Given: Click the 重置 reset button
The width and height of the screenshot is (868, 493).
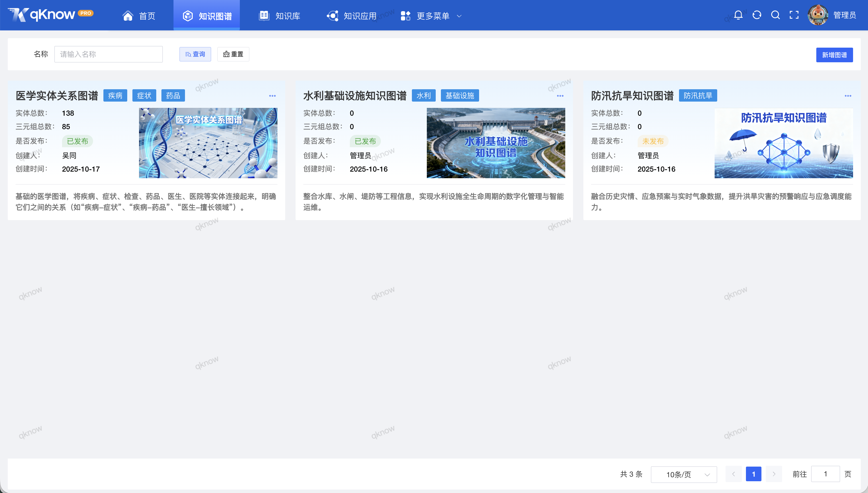Looking at the screenshot, I should tap(233, 54).
